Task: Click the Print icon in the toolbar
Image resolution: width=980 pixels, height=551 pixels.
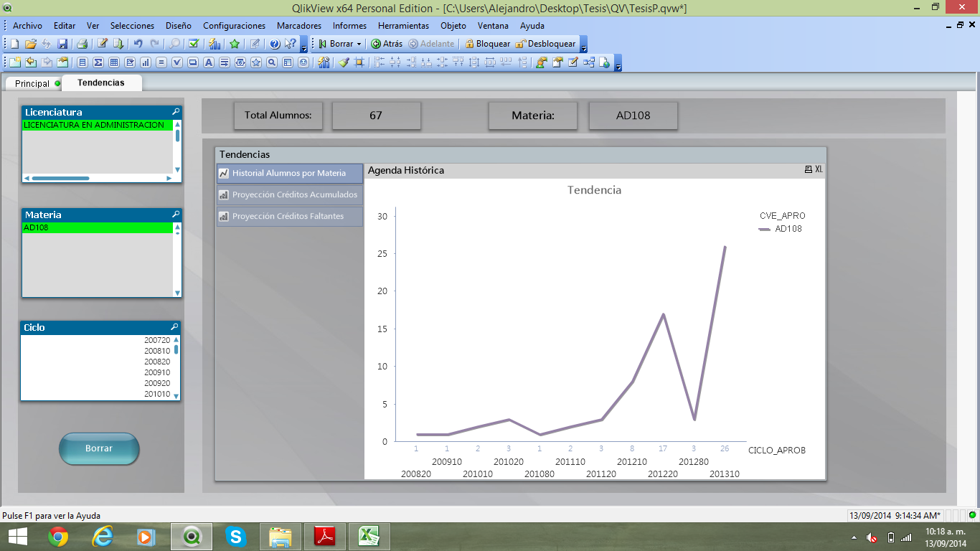Action: [82, 44]
